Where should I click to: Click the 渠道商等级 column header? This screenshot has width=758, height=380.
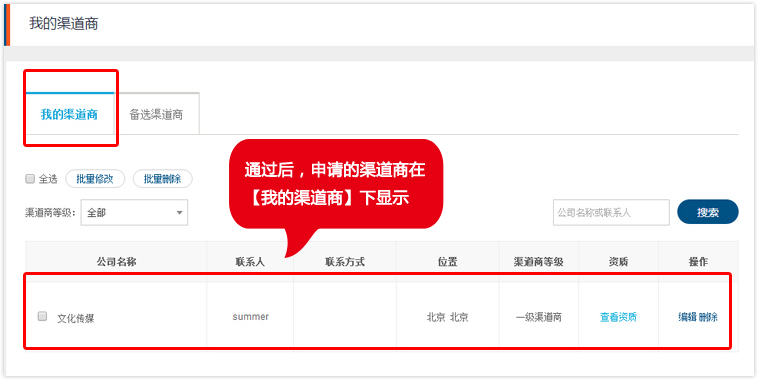539,262
